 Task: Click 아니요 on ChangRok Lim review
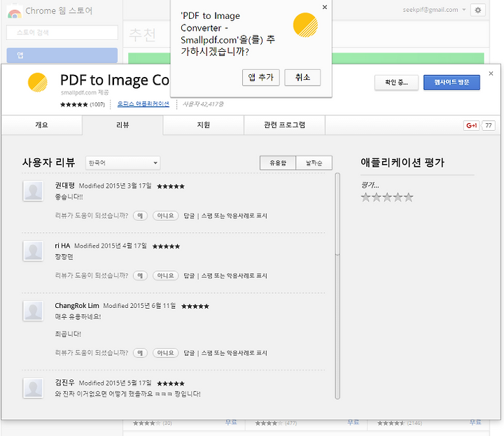pyautogui.click(x=165, y=353)
